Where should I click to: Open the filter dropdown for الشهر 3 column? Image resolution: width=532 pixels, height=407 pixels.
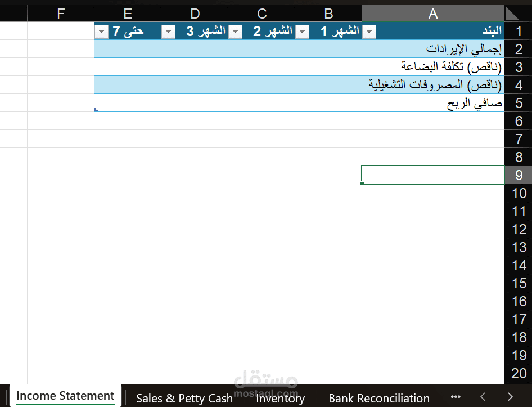[168, 32]
